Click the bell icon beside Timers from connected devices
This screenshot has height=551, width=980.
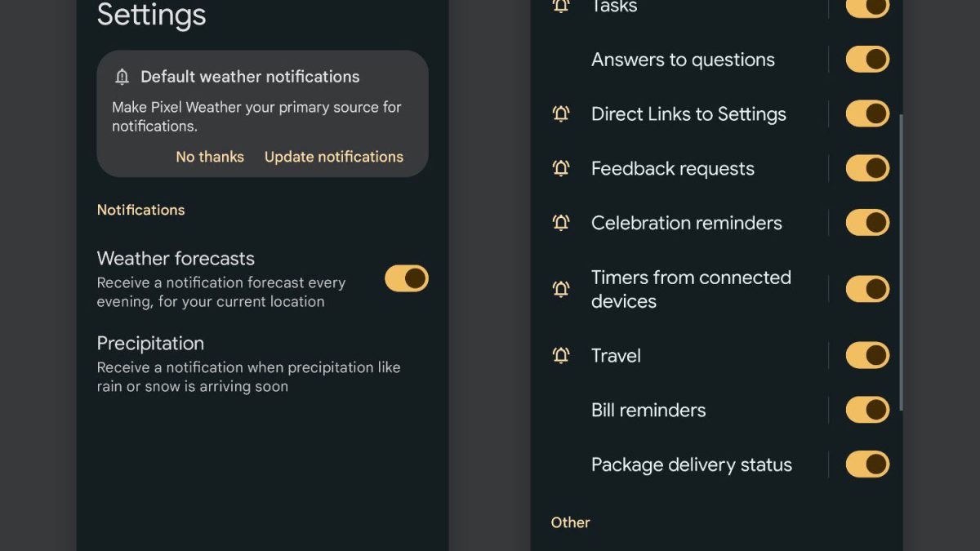point(561,289)
